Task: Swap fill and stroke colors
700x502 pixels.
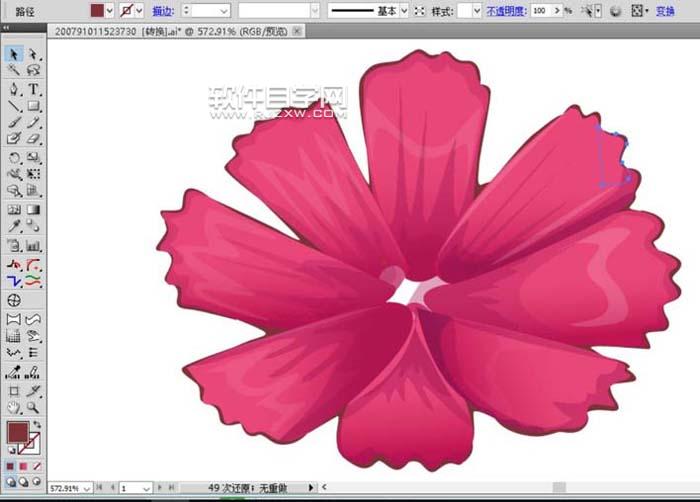Action: click(x=38, y=424)
